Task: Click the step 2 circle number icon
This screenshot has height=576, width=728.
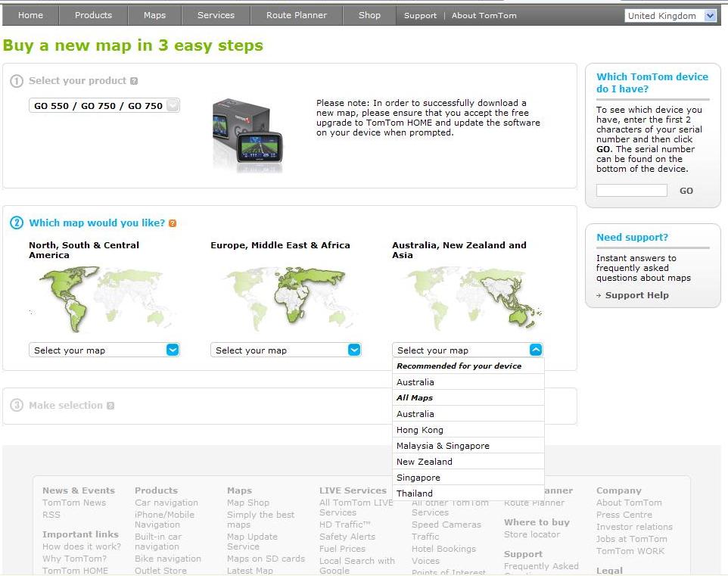Action: coord(16,223)
